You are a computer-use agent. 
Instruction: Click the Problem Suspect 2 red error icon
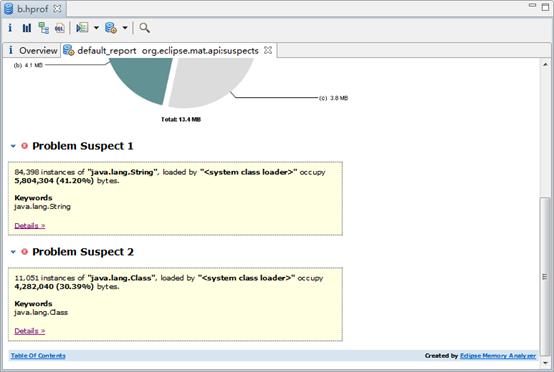(24, 252)
